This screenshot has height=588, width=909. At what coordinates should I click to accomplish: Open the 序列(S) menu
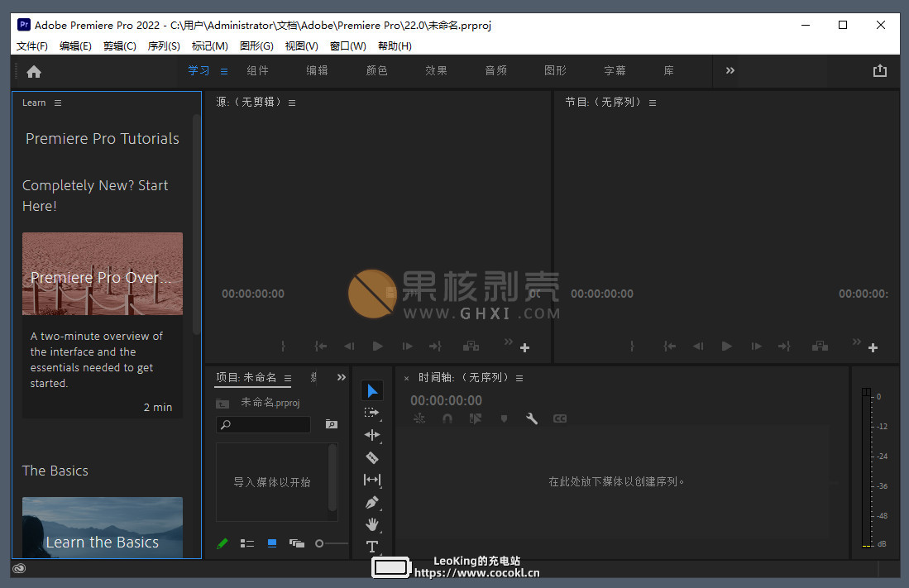point(164,45)
